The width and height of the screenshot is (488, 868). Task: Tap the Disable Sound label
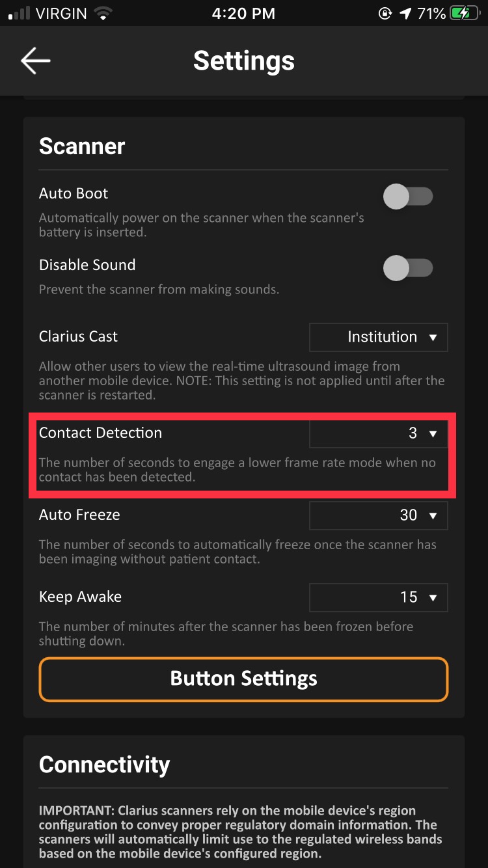click(87, 265)
